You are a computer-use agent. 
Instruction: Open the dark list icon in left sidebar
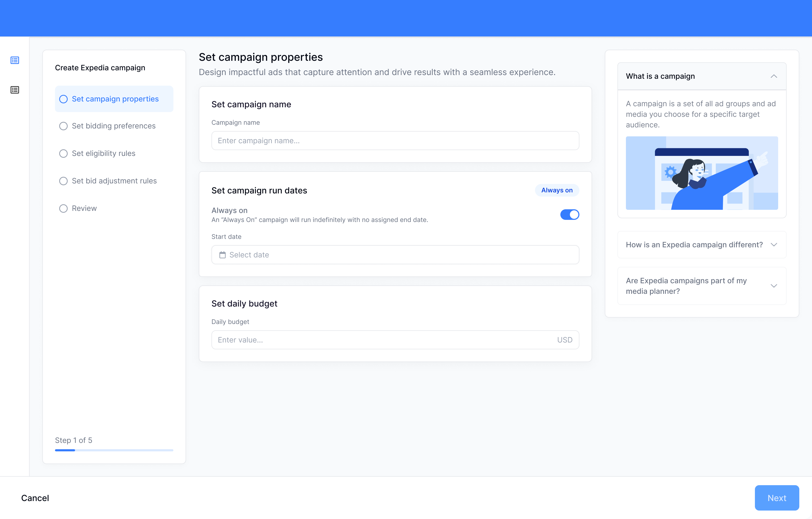click(x=15, y=90)
